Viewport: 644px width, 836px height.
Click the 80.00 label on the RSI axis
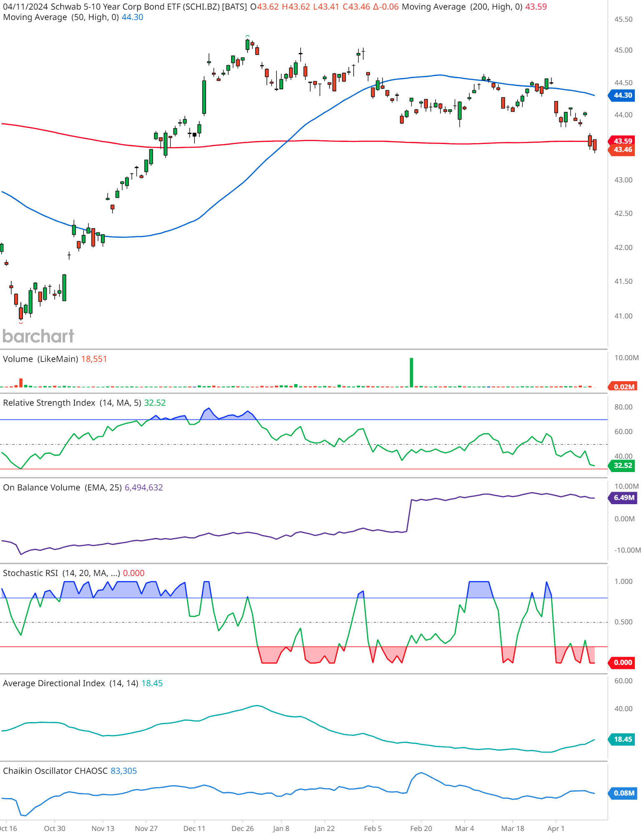click(x=623, y=407)
